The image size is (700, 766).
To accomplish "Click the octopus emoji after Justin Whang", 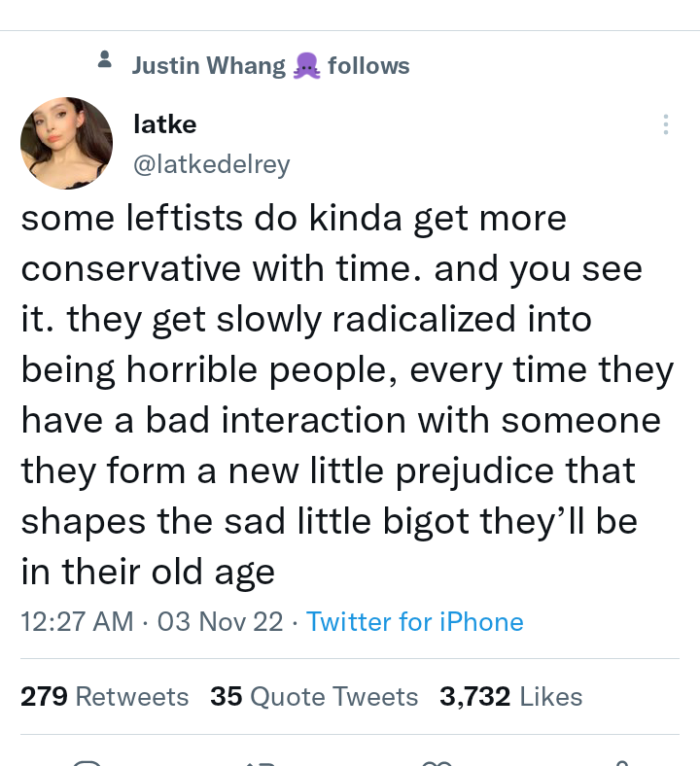I will [306, 66].
